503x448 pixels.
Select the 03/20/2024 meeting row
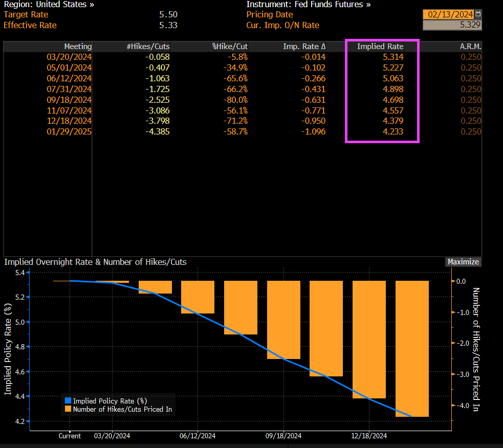click(x=70, y=57)
